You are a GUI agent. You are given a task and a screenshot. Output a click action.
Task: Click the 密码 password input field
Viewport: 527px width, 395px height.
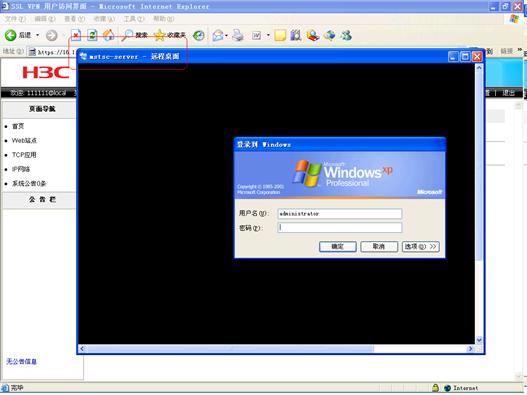(340, 228)
